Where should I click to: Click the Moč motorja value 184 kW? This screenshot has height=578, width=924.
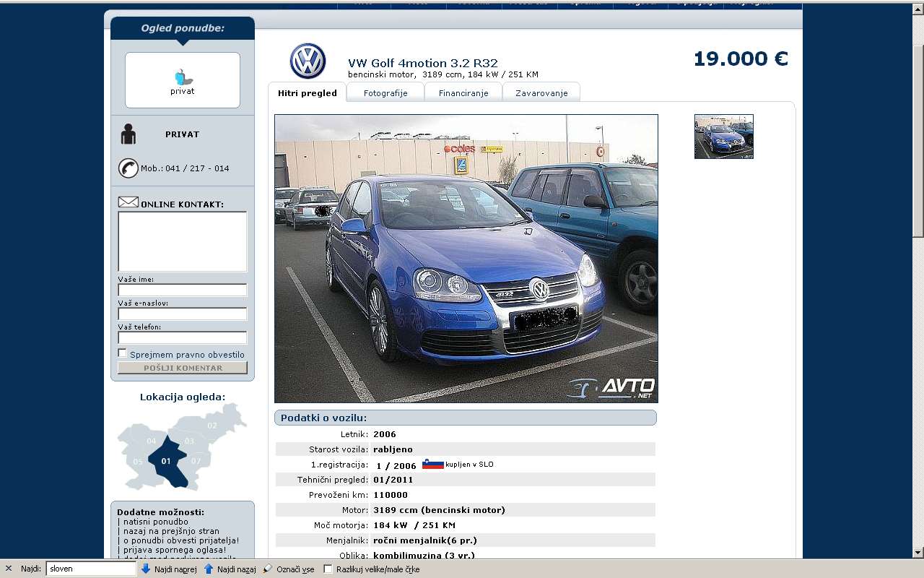tap(414, 525)
